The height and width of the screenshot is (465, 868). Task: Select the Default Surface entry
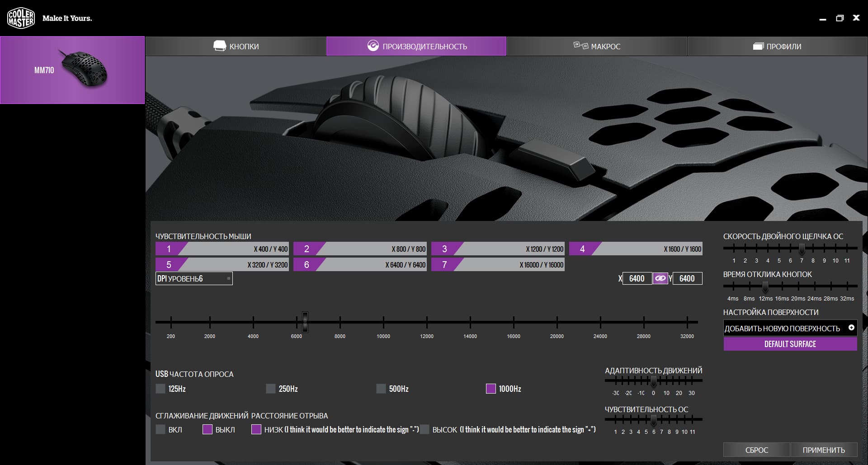click(x=790, y=344)
